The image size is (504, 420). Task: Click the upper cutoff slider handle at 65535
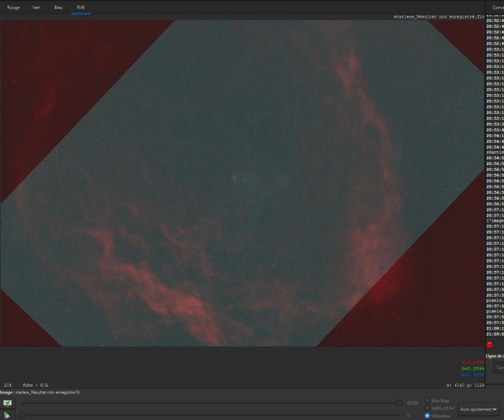point(399,403)
